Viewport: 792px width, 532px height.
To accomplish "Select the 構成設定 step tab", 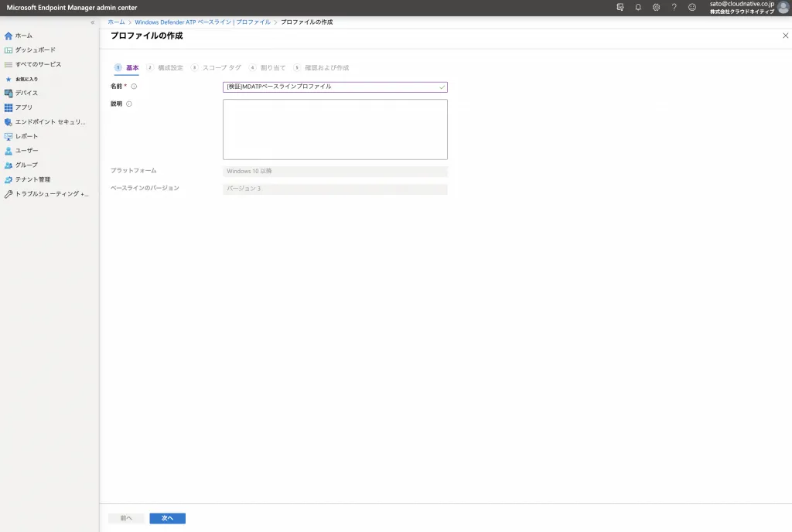I will point(165,67).
